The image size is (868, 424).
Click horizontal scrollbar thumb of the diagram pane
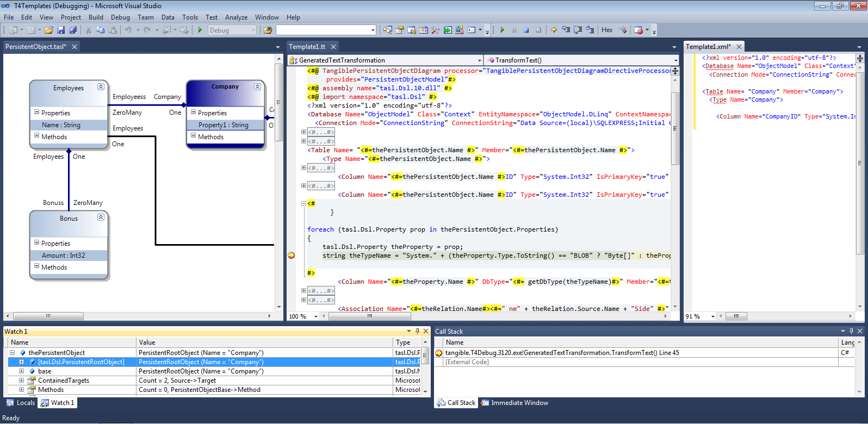[x=48, y=316]
